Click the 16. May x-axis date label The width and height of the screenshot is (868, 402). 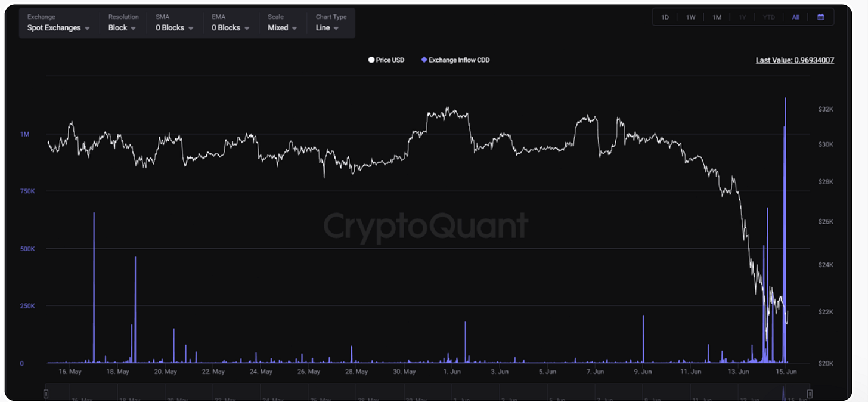click(x=70, y=372)
